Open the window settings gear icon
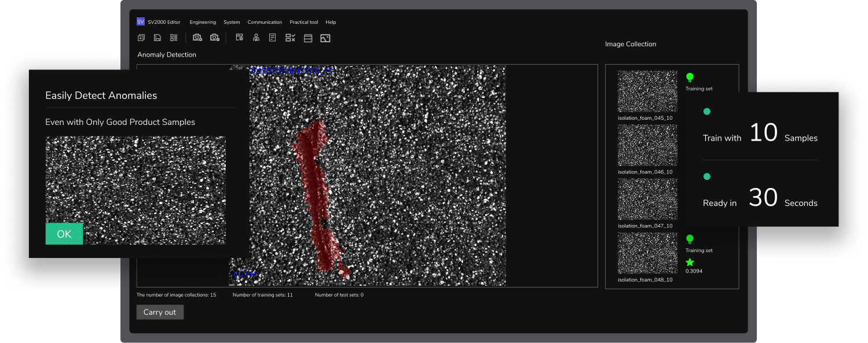This screenshot has width=868, height=343. point(239,38)
